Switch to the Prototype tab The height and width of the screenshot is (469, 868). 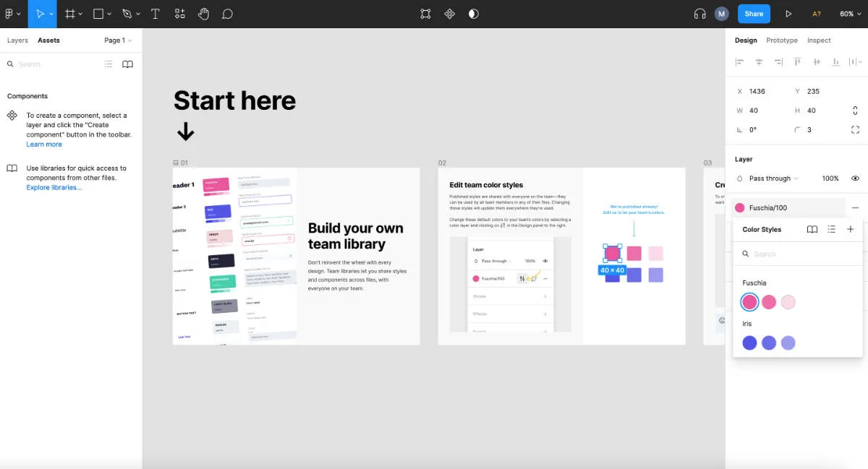[781, 40]
